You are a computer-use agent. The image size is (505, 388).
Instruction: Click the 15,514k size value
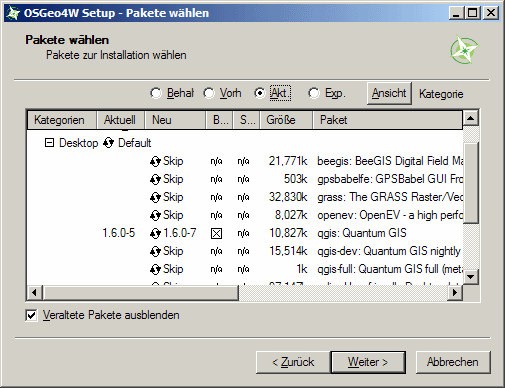click(x=288, y=251)
